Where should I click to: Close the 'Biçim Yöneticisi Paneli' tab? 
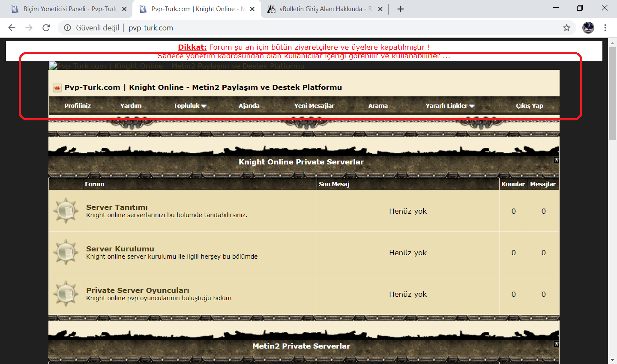(x=124, y=9)
